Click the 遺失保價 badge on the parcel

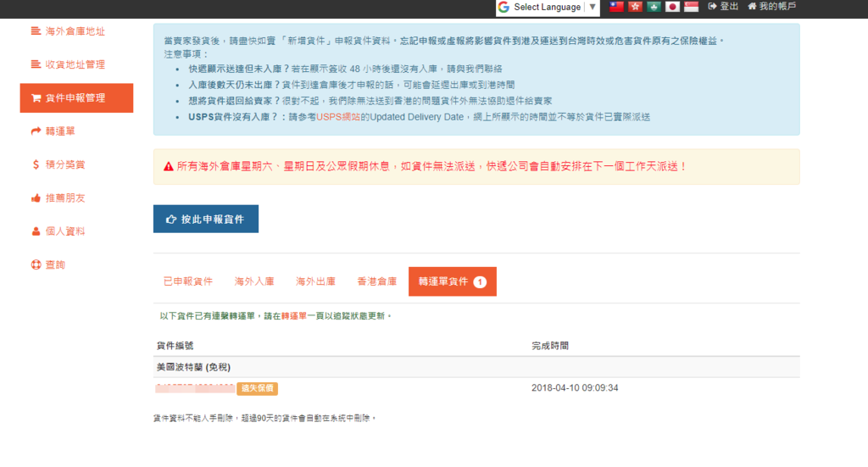tap(257, 388)
